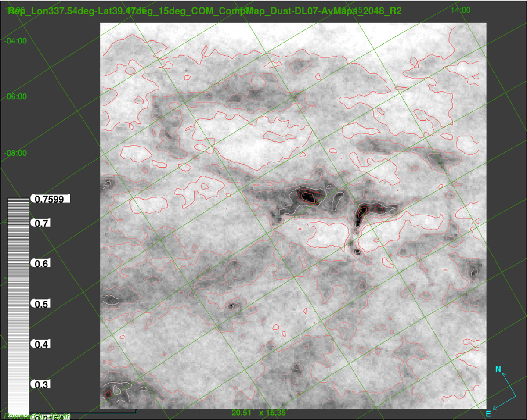Click the cyan E east compass label
This screenshot has height=420, width=527.
tap(488, 413)
